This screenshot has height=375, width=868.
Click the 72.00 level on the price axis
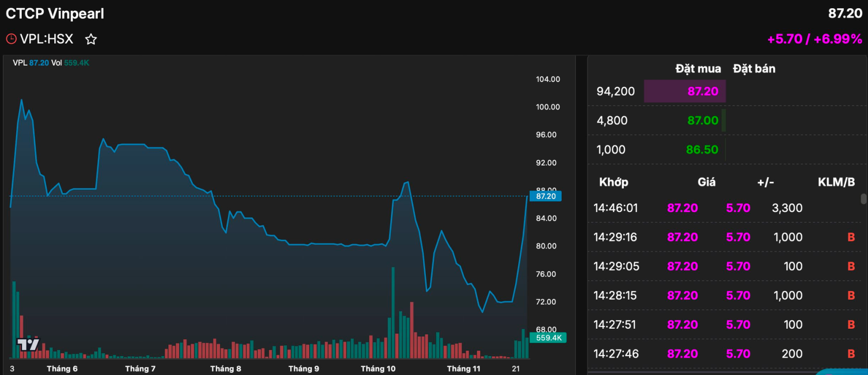click(x=546, y=302)
